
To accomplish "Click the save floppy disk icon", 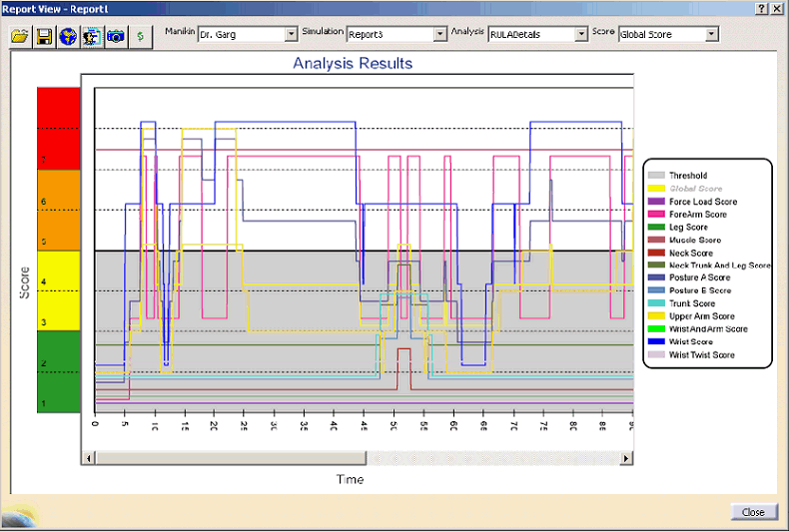I will click(x=44, y=36).
